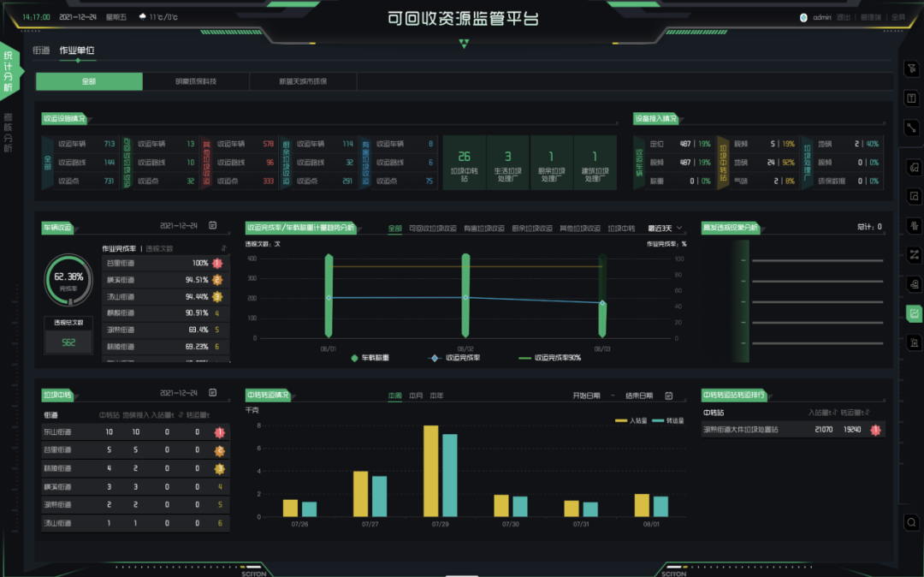Viewport: 924px width, 577px height.
Task: Expand the green arrow under the platform title
Action: 464,44
